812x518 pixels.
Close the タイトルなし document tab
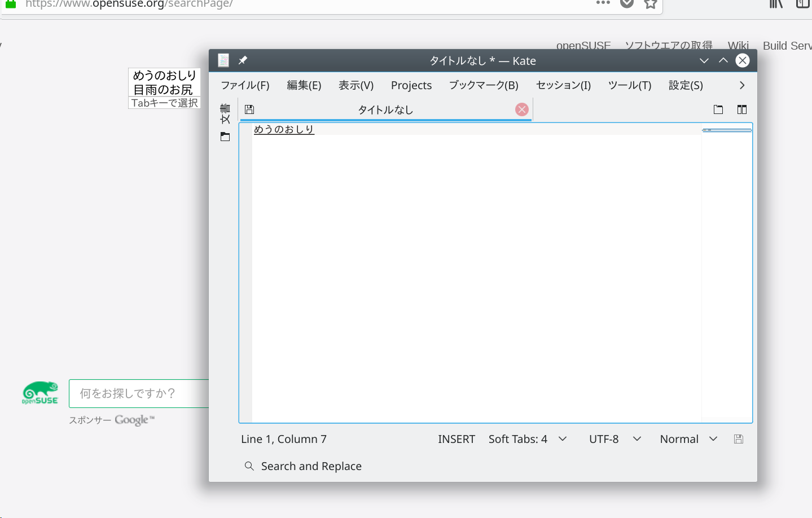pyautogui.click(x=522, y=109)
